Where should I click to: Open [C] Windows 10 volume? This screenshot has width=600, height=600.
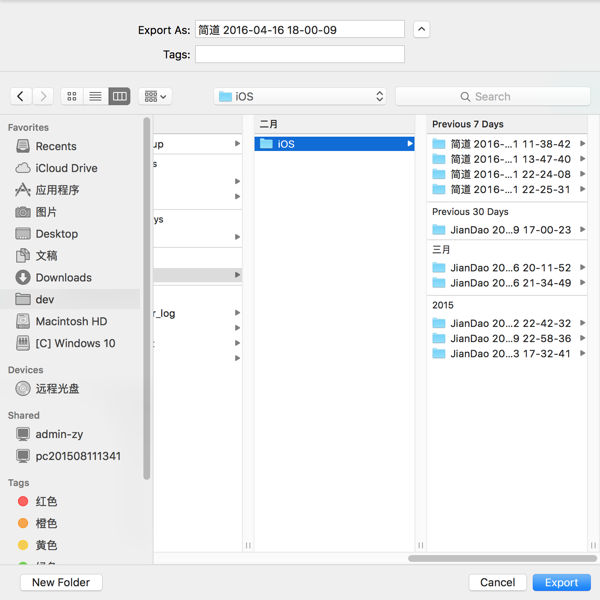point(65,343)
